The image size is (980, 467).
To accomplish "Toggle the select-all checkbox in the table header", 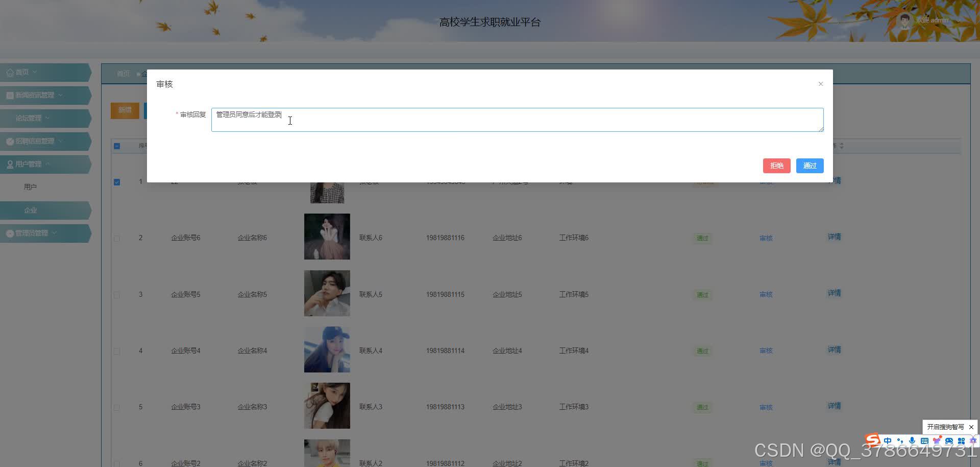I will pos(117,146).
